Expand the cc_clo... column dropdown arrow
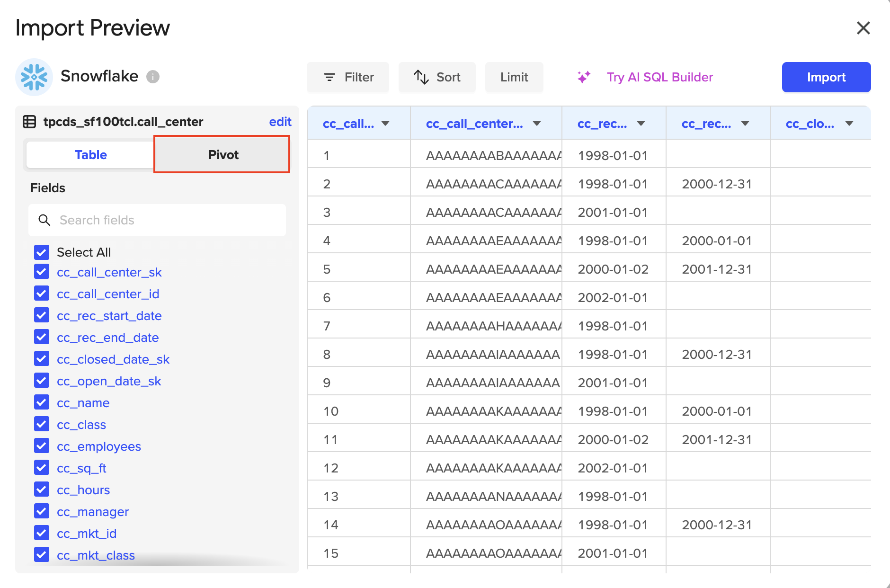 (849, 124)
